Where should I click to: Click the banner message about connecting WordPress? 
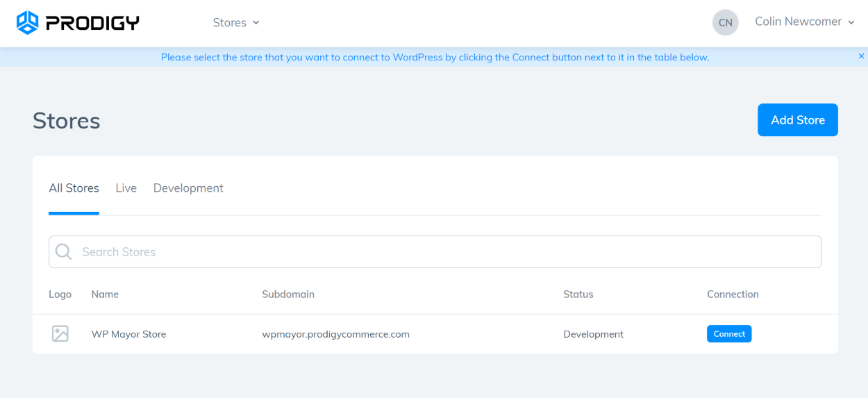tap(435, 57)
